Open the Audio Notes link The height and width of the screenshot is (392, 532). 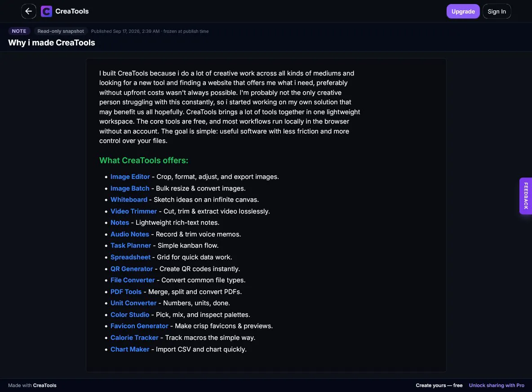tap(129, 234)
